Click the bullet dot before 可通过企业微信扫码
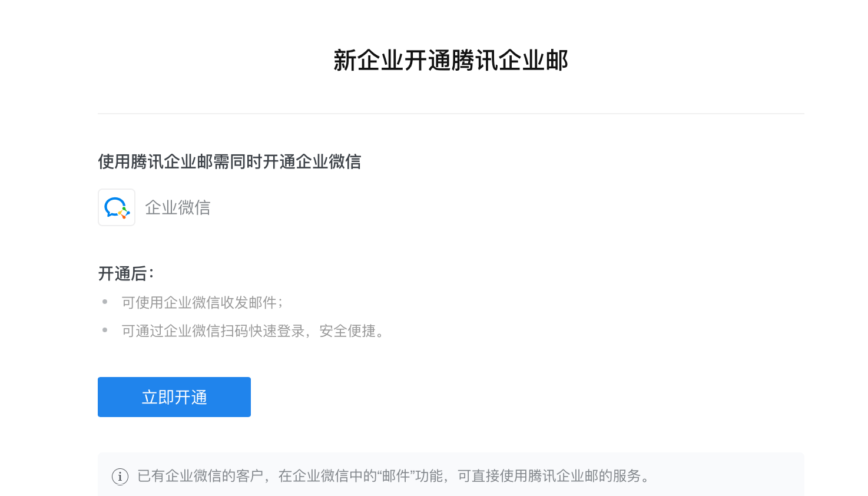Viewport: 868px width, 496px height. [105, 330]
